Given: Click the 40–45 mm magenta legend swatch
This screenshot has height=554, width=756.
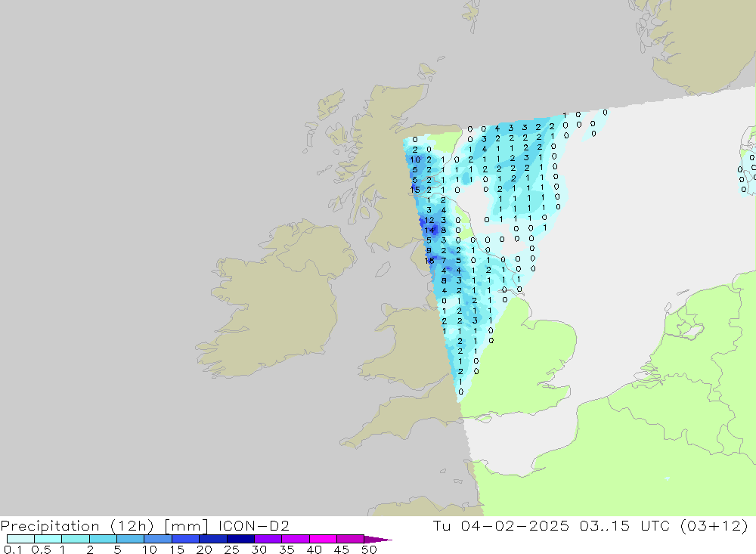Looking at the screenshot, I should click(323, 539).
